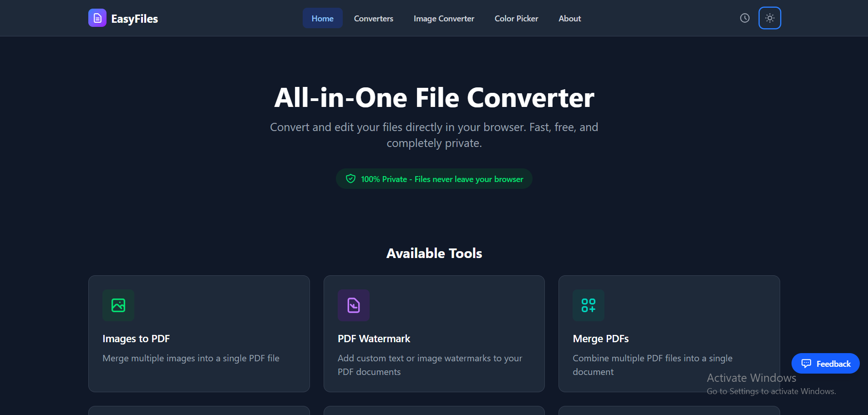Viewport: 868px width, 415px height.
Task: Open the Color Picker tool
Action: coord(516,18)
